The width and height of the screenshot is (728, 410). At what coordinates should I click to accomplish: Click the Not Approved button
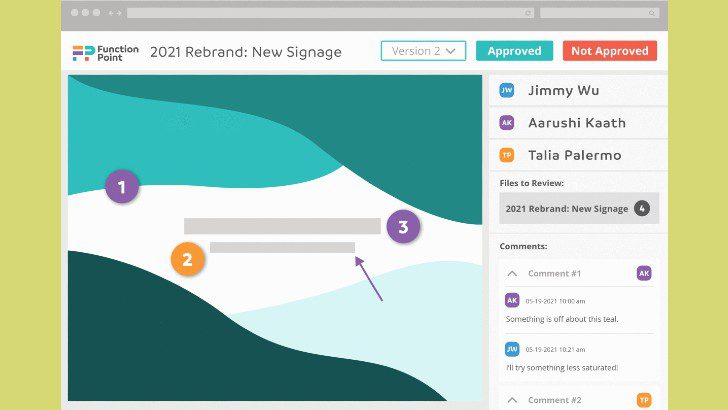tap(610, 51)
